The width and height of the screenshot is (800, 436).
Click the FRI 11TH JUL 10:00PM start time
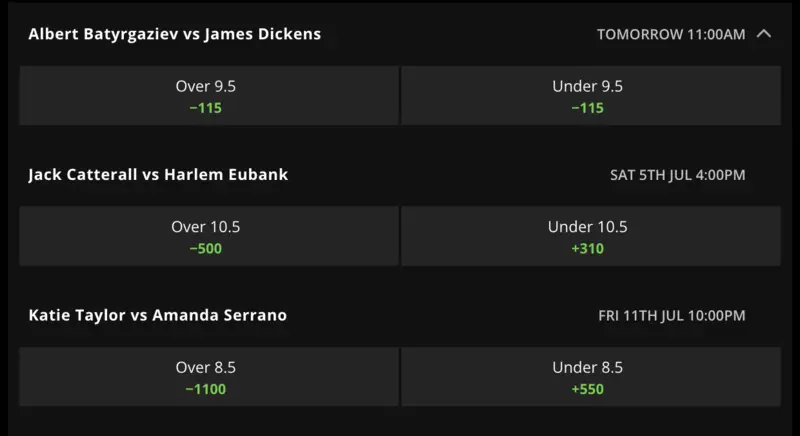[672, 316]
